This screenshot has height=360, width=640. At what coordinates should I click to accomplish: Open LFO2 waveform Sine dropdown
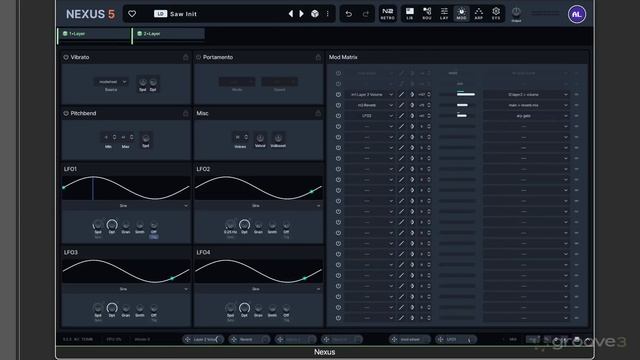pyautogui.click(x=259, y=206)
